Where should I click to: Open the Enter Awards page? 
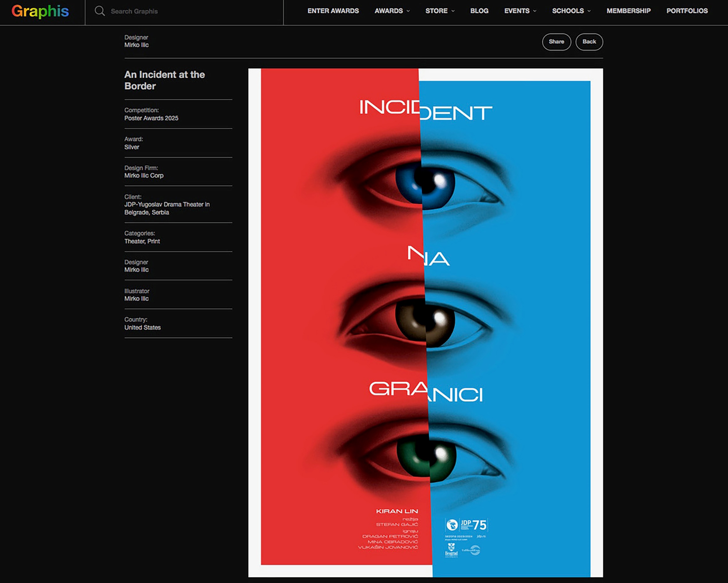[x=333, y=11]
